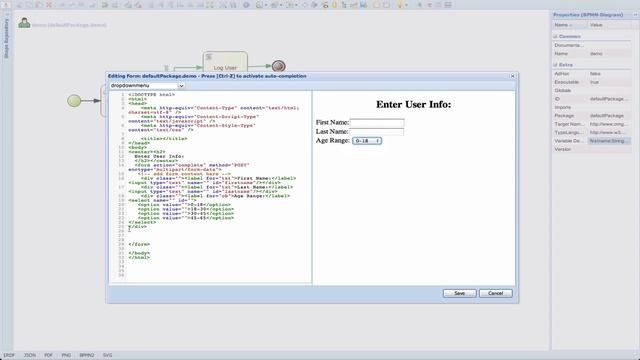Select the Documenta... property row
Image resolution: width=640 pixels, height=360 pixels.
click(592, 45)
